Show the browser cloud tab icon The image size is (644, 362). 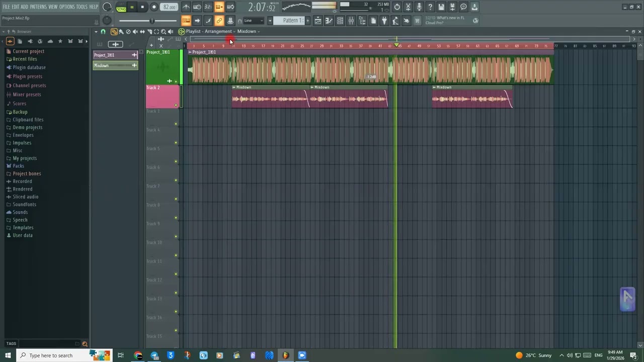tap(50, 41)
